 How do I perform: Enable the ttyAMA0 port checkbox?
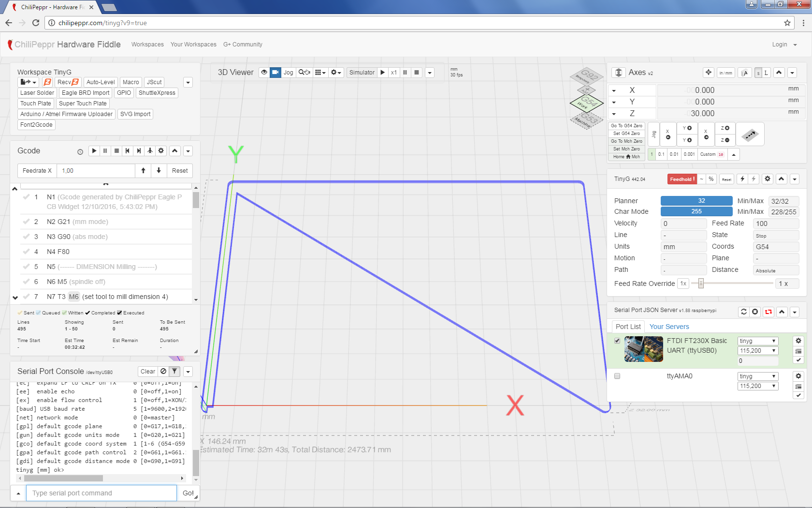tap(617, 376)
